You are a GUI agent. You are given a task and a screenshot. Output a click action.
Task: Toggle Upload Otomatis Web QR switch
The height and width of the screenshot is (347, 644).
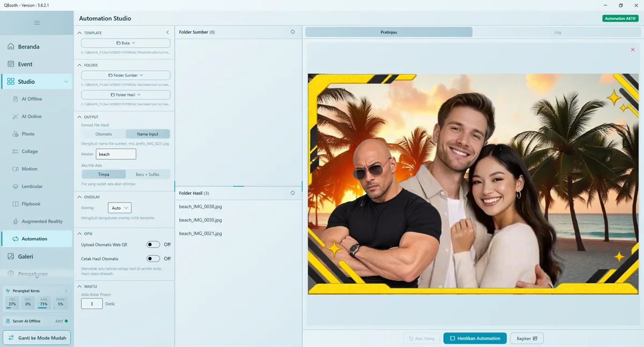tap(153, 244)
